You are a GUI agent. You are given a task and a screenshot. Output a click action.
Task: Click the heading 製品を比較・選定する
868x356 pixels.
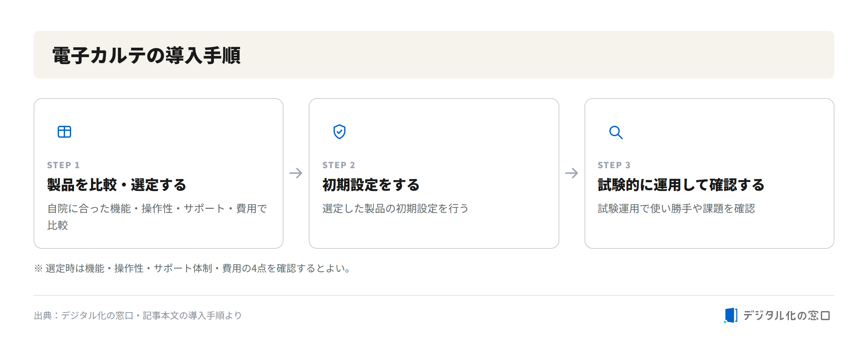click(x=117, y=185)
